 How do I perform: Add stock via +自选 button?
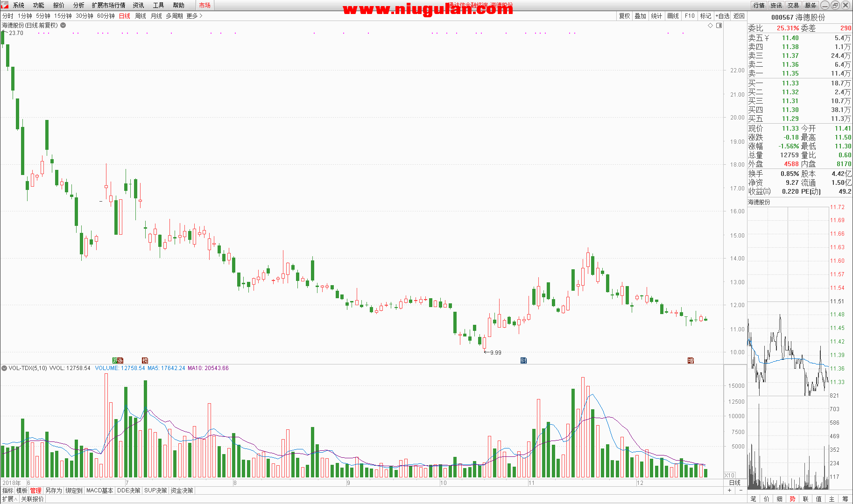point(722,16)
